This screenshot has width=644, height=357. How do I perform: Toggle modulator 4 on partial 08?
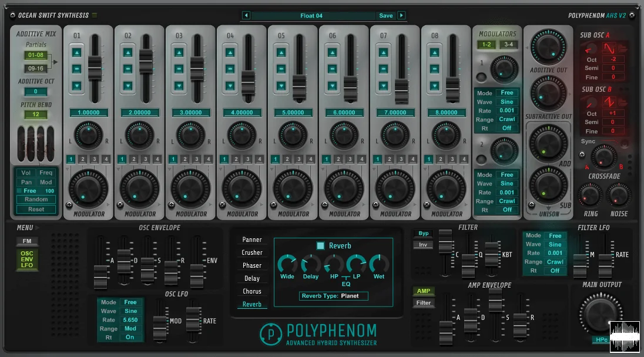point(464,159)
